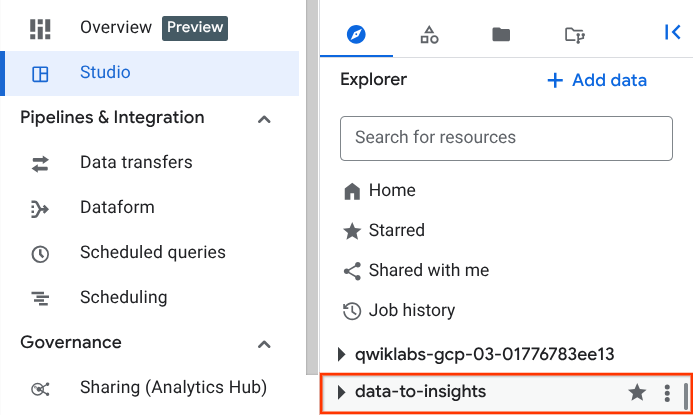Image resolution: width=693 pixels, height=415 pixels.
Task: Switch to the folder tab icon
Action: pyautogui.click(x=501, y=34)
